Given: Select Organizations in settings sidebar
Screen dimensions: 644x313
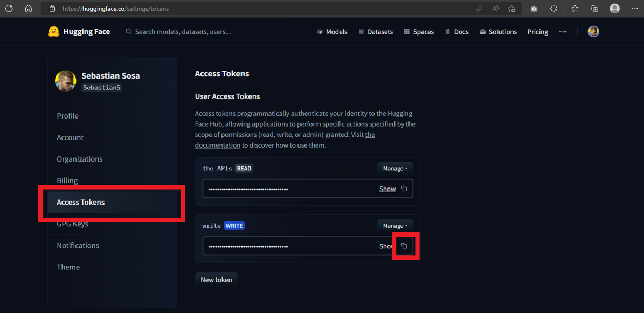Looking at the screenshot, I should (x=113, y=159).
